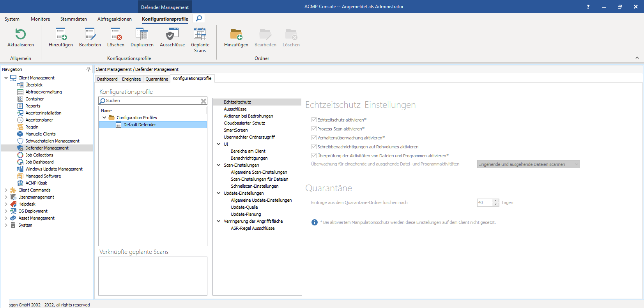
Task: Collapse Verringerung der Angriffsfläche group
Action: [219, 221]
